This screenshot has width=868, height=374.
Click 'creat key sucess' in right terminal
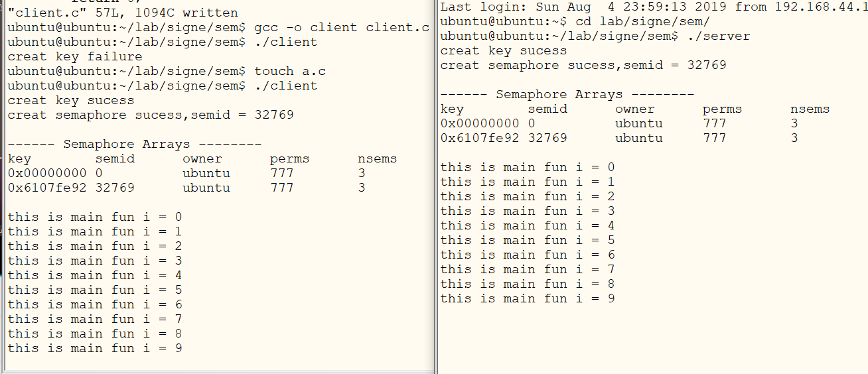coord(504,51)
